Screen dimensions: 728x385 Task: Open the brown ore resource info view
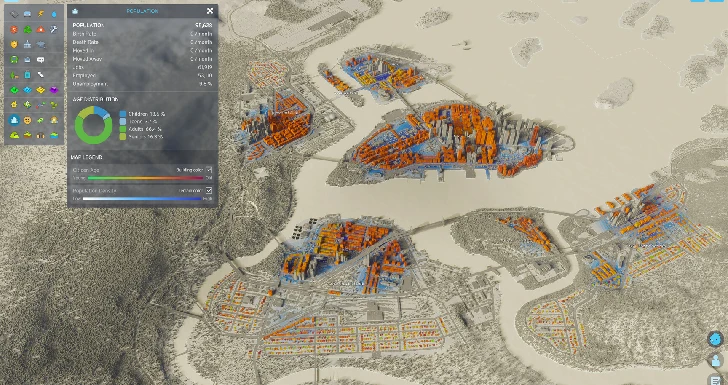click(41, 135)
